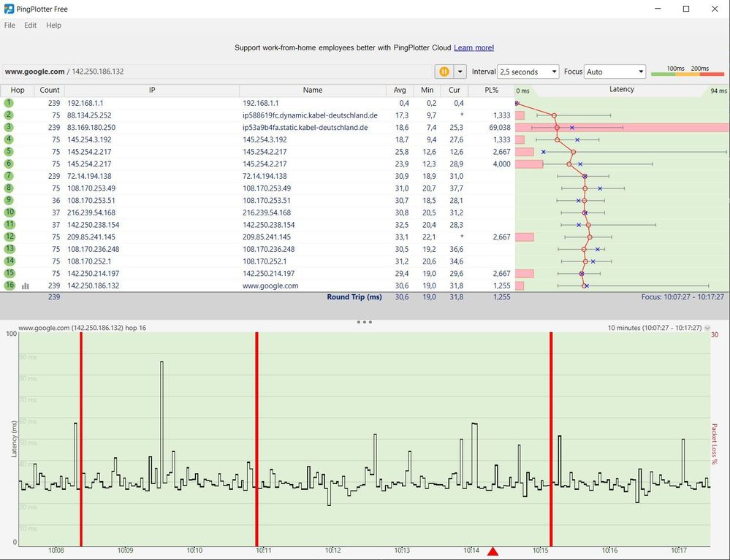The width and height of the screenshot is (730, 560).
Task: Select the hop 16 green circle icon
Action: click(x=9, y=285)
